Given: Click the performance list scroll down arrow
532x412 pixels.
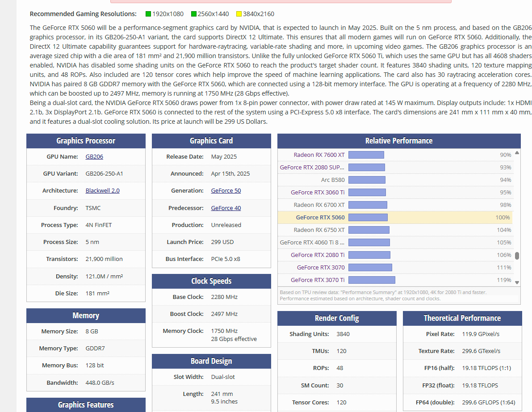Looking at the screenshot, I should (x=517, y=282).
